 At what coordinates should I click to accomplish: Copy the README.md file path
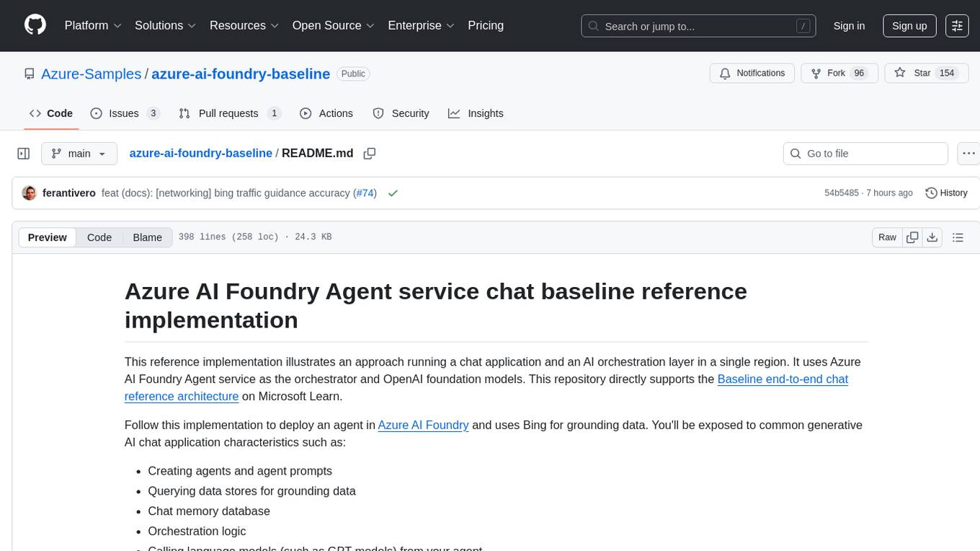tap(370, 154)
